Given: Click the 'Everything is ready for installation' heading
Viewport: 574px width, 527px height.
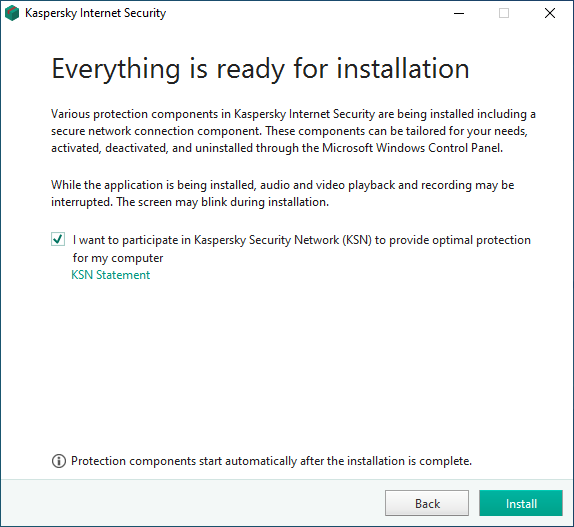Looking at the screenshot, I should 260,69.
